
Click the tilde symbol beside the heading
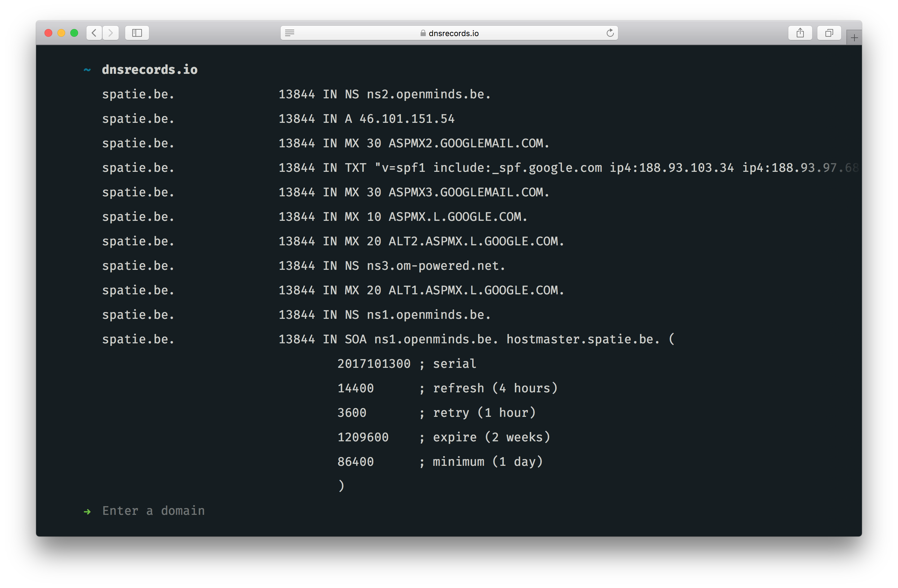click(87, 70)
